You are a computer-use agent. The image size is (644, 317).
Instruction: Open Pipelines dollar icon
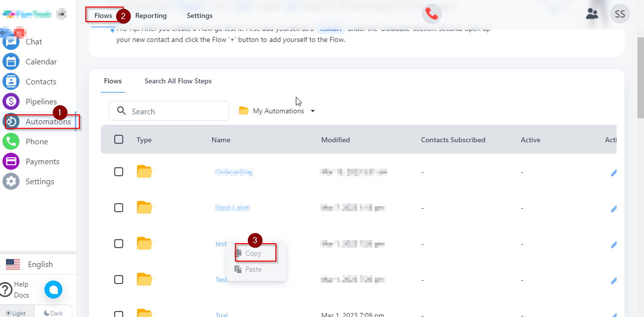tap(11, 102)
